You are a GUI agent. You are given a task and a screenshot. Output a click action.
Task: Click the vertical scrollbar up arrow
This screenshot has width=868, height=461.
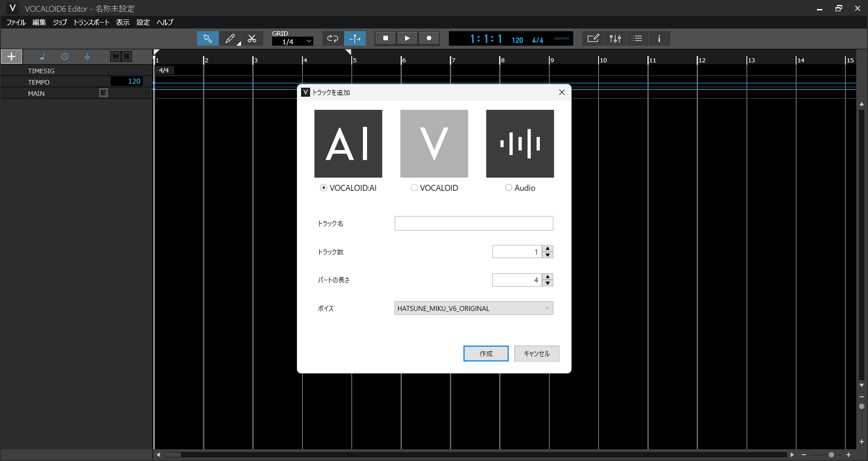point(862,104)
